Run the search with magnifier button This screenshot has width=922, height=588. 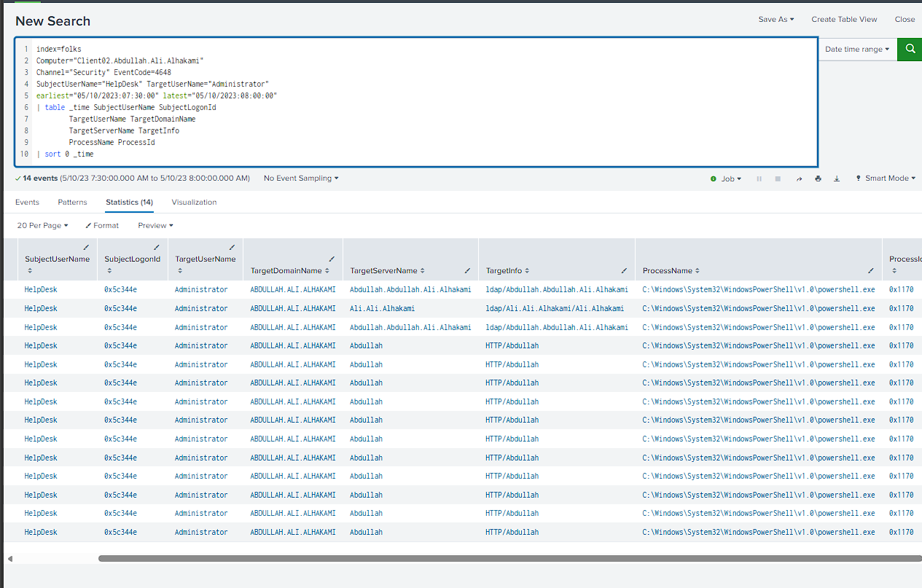910,50
